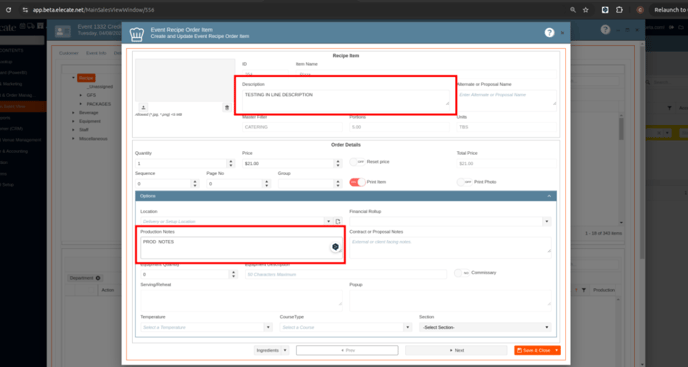Open help in background Event window
The image size is (688, 367).
point(606,29)
